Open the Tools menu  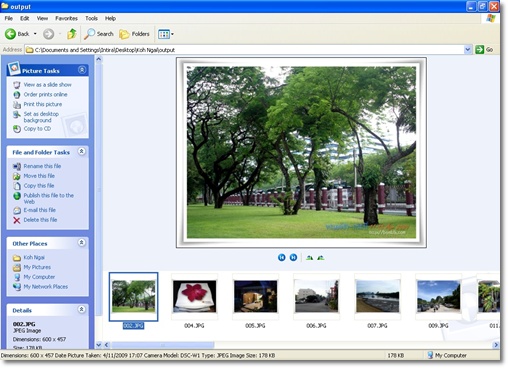point(91,18)
